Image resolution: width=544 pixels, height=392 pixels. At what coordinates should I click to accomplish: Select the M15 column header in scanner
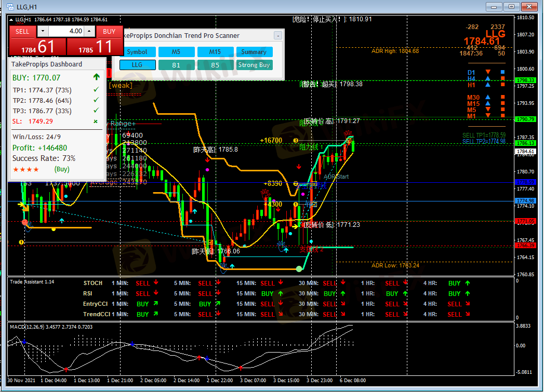coord(215,52)
